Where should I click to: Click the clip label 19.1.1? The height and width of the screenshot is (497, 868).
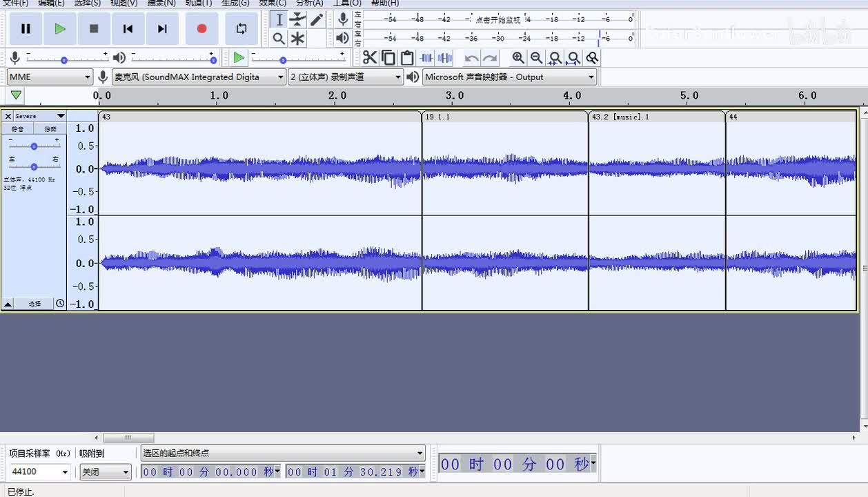click(437, 117)
